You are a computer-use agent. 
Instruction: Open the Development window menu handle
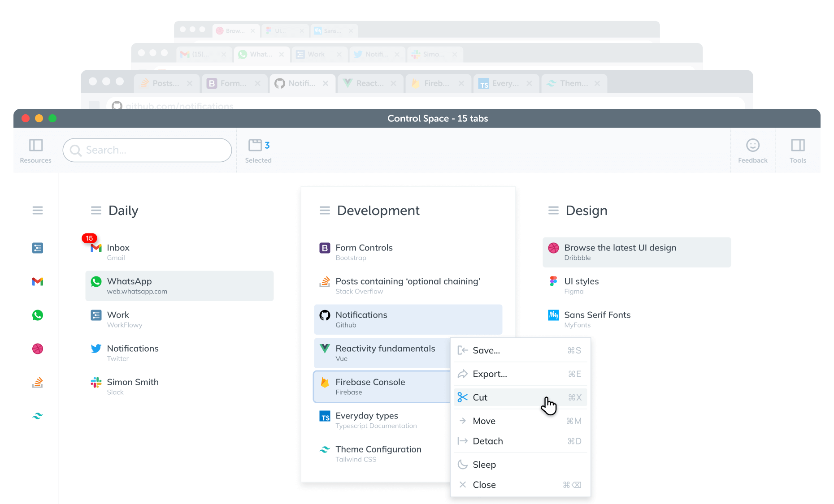coord(325,210)
